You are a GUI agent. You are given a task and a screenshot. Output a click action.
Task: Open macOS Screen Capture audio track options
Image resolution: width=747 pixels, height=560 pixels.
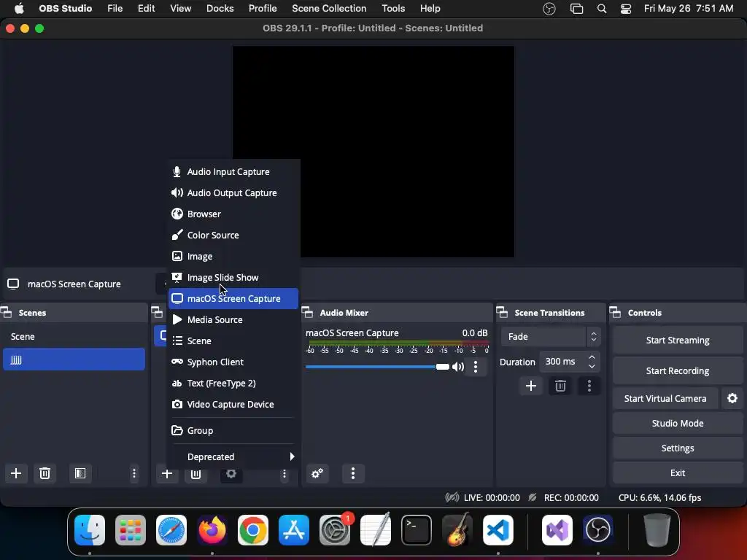476,367
